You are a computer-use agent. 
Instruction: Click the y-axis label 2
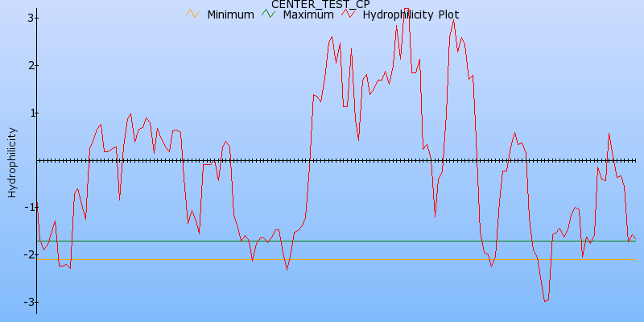[x=30, y=66]
